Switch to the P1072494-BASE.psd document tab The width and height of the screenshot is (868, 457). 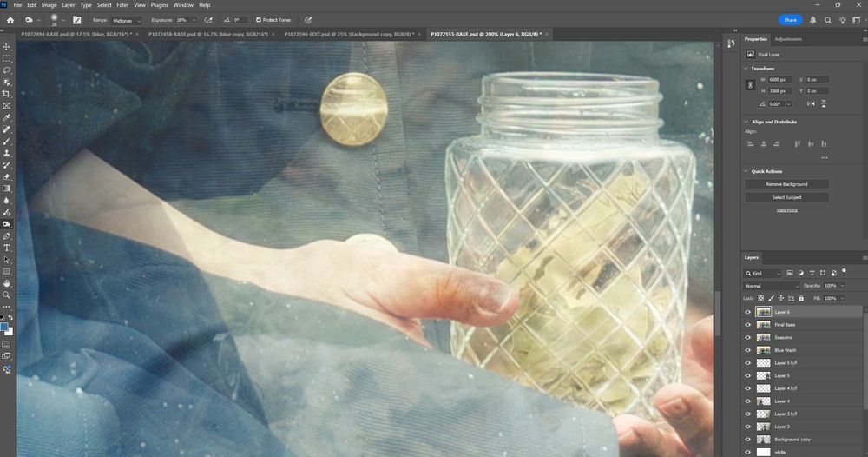(x=76, y=35)
